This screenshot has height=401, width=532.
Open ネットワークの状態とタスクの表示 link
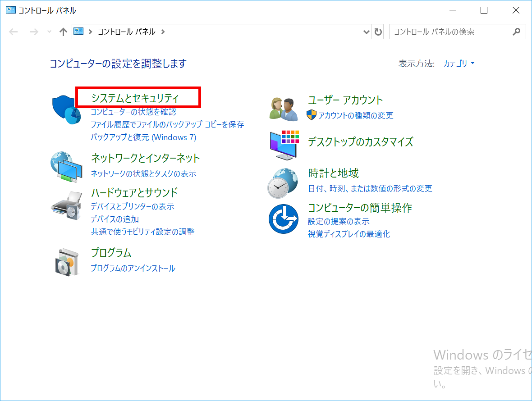(143, 173)
